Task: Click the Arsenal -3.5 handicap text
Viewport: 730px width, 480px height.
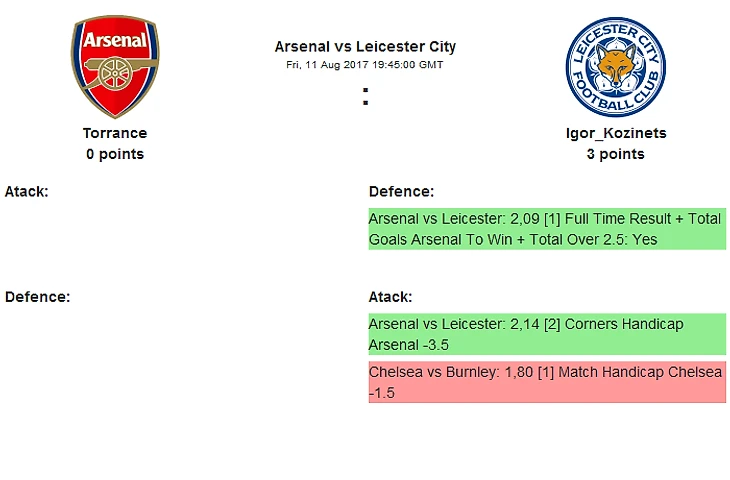Action: 409,345
